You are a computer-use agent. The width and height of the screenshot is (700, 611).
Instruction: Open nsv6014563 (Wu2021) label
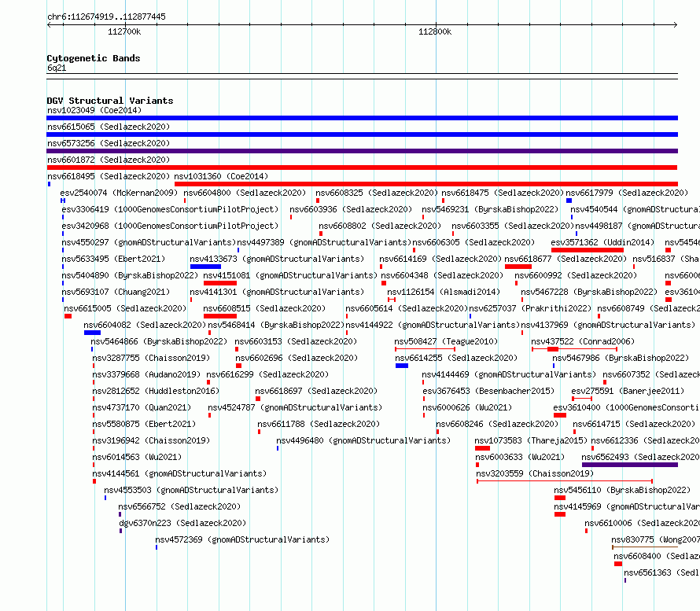(137, 457)
